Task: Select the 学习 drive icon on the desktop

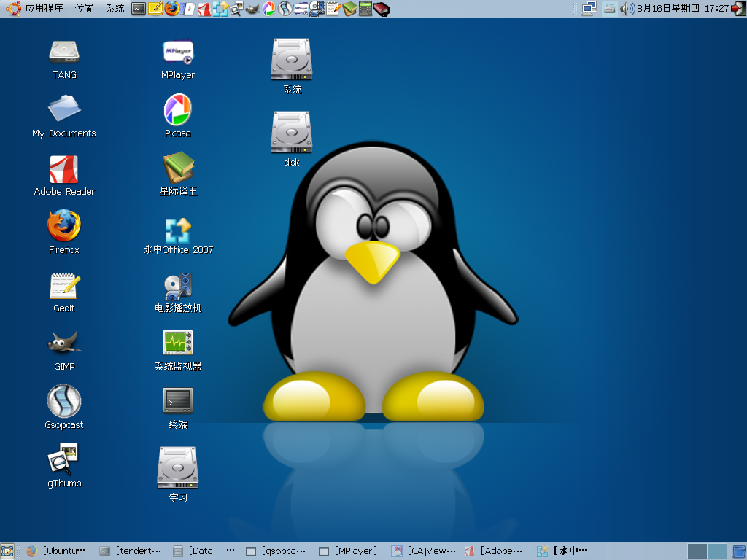Action: (x=178, y=467)
